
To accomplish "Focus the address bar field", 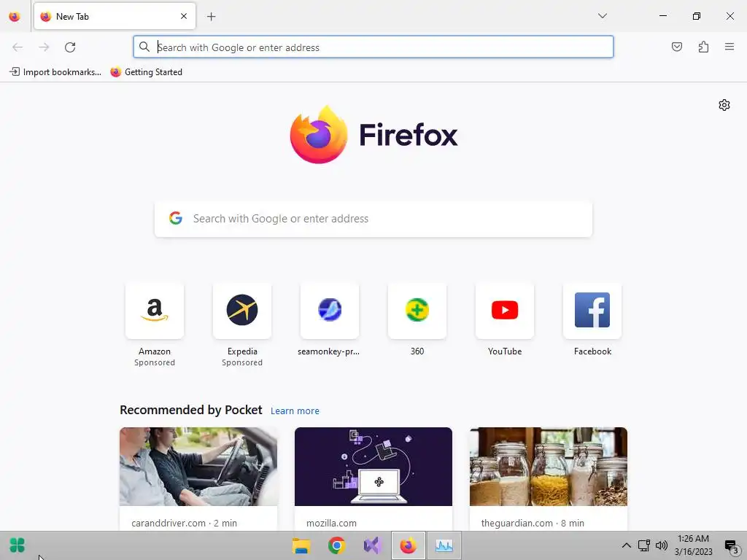I will tap(373, 47).
